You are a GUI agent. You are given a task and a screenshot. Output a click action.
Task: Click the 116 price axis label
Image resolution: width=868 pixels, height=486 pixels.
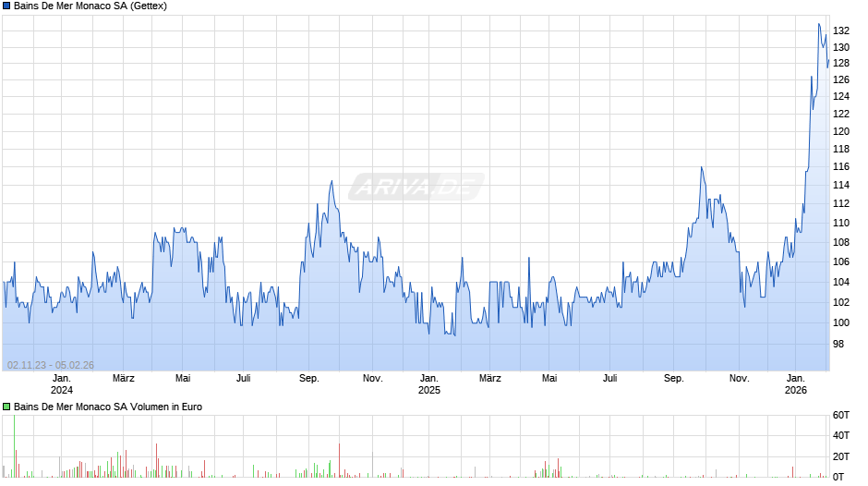coord(841,167)
